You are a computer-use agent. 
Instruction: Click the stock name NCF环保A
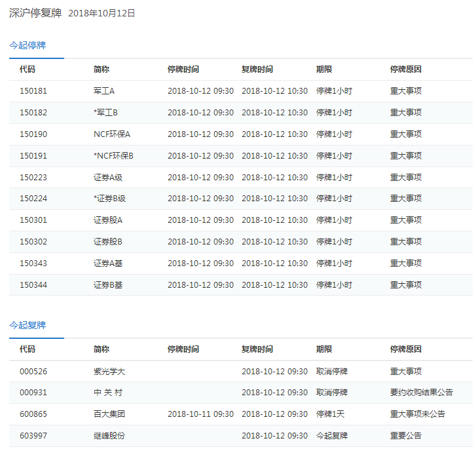click(112, 134)
